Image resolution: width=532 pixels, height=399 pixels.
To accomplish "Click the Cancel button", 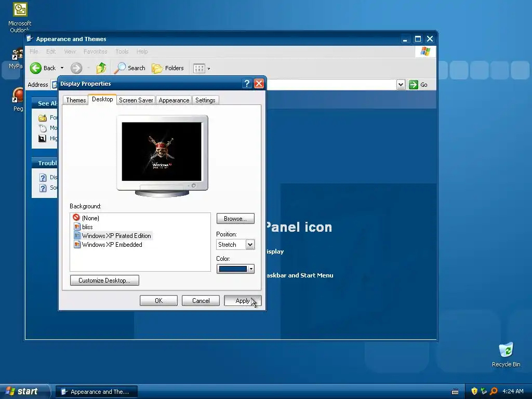I will point(201,301).
